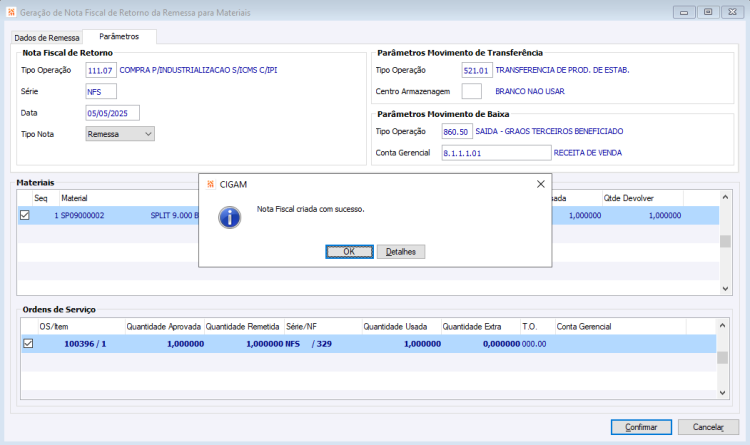Minimize the main window
This screenshot has width=750, height=445.
click(x=684, y=12)
